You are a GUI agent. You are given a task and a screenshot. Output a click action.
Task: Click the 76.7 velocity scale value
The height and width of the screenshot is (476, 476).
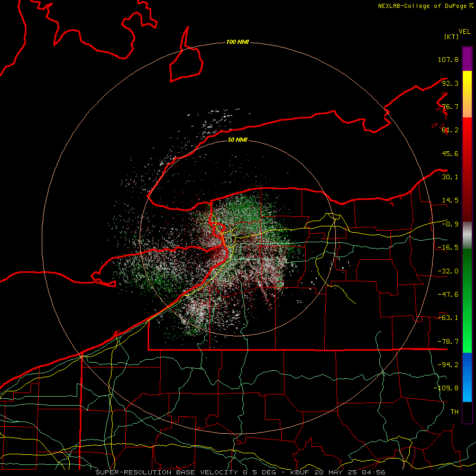point(450,106)
